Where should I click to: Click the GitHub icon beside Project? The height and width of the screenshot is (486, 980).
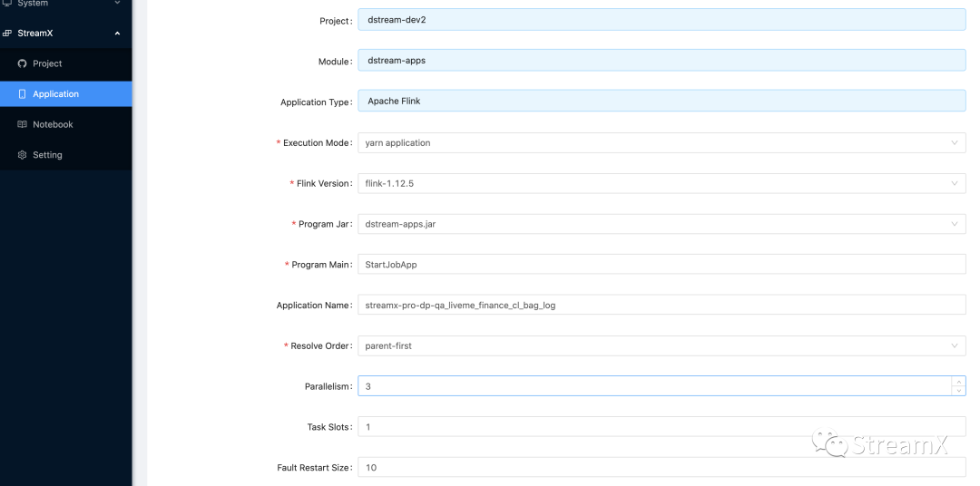point(23,63)
